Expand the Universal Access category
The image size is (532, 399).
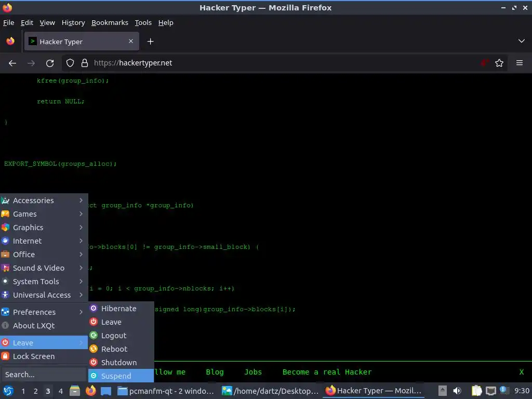click(44, 295)
